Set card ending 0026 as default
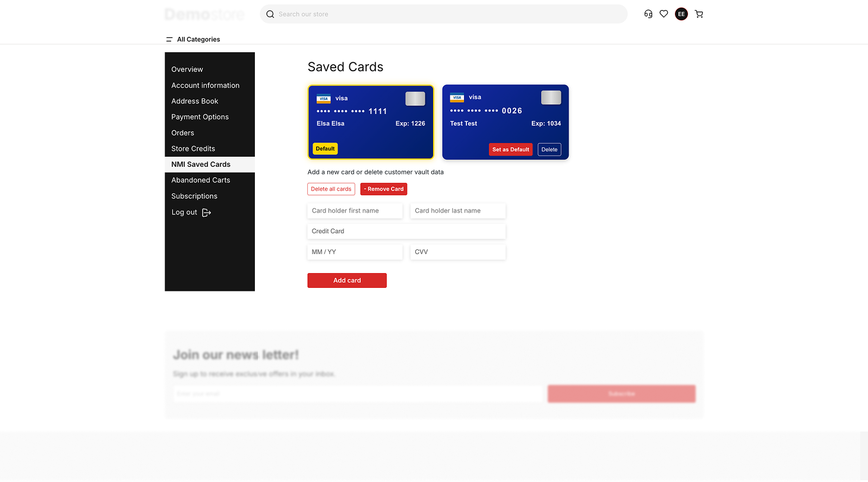This screenshot has width=868, height=482. coord(510,150)
